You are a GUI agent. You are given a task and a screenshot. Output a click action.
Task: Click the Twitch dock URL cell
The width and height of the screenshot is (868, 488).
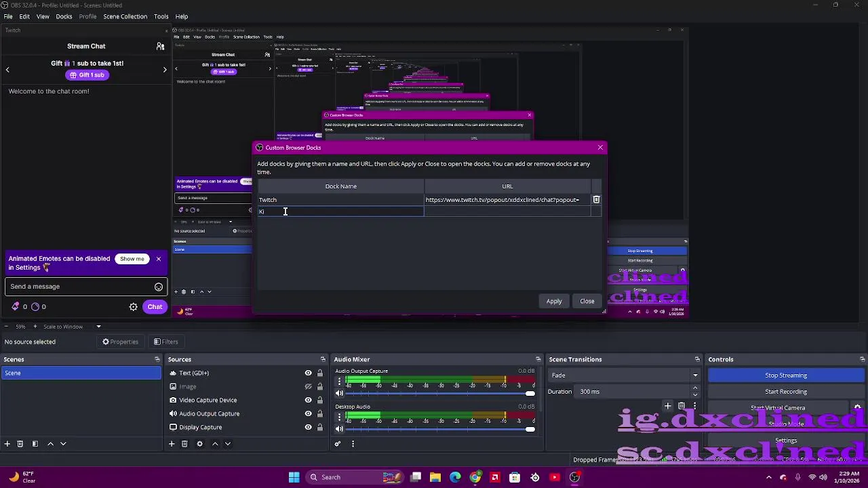(507, 200)
